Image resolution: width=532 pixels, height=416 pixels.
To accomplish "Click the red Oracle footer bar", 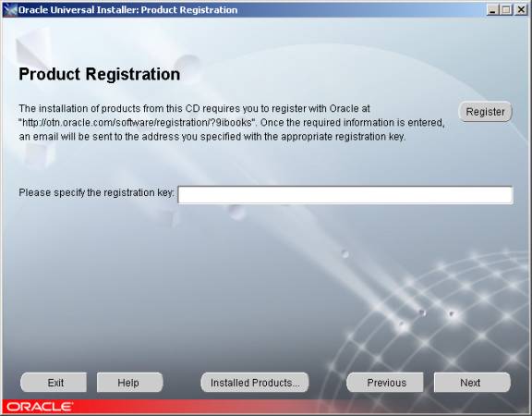I will tap(266, 407).
